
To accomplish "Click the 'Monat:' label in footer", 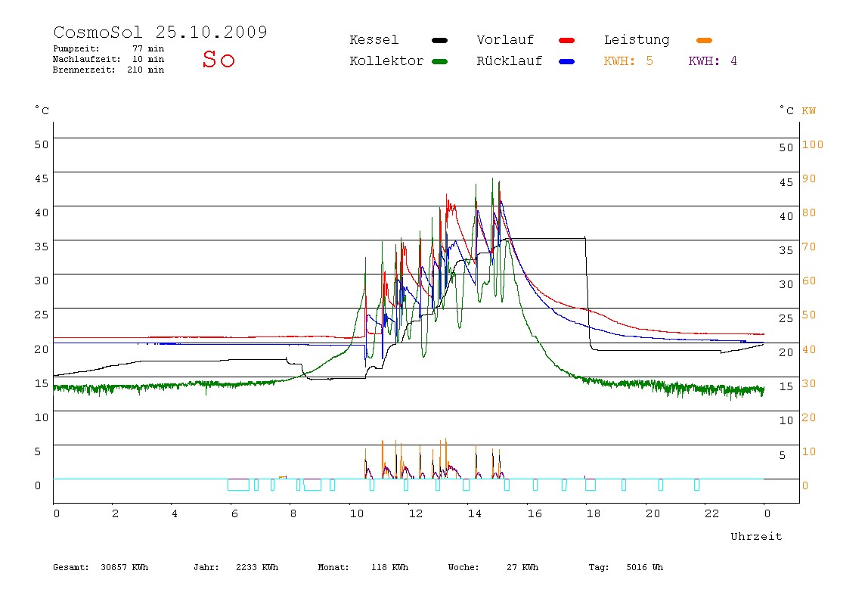I will coord(333,567).
